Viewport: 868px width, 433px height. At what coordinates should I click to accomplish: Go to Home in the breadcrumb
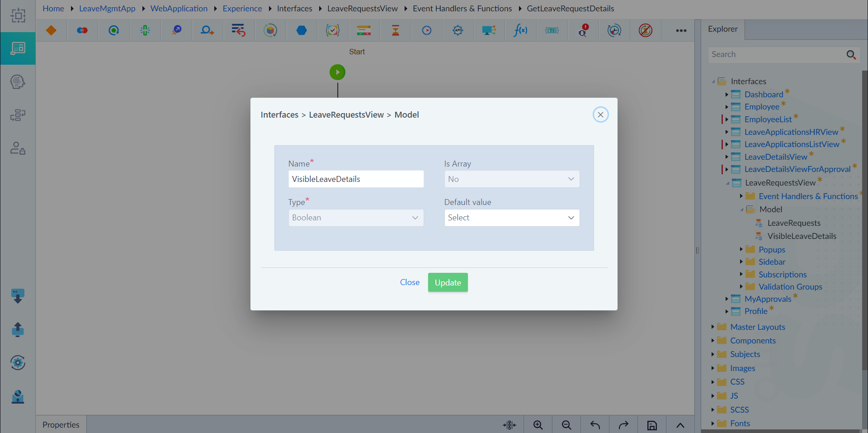[53, 9]
